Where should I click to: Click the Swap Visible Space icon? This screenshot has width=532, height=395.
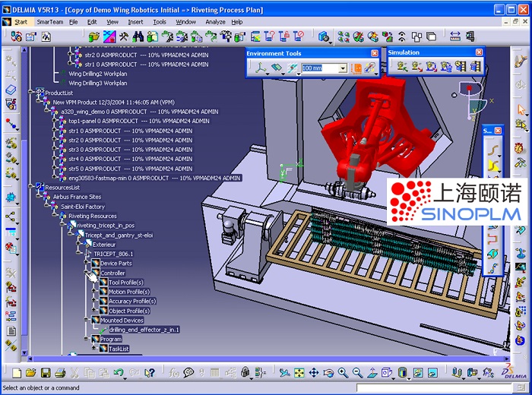pos(432,373)
